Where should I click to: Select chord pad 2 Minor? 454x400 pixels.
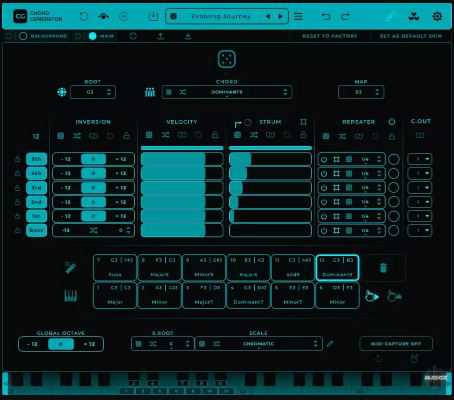(159, 295)
